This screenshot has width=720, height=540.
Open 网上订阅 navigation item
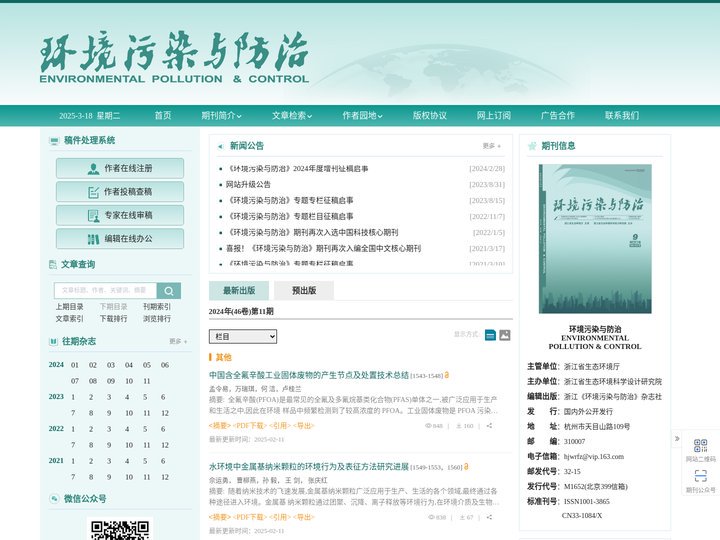click(x=494, y=116)
